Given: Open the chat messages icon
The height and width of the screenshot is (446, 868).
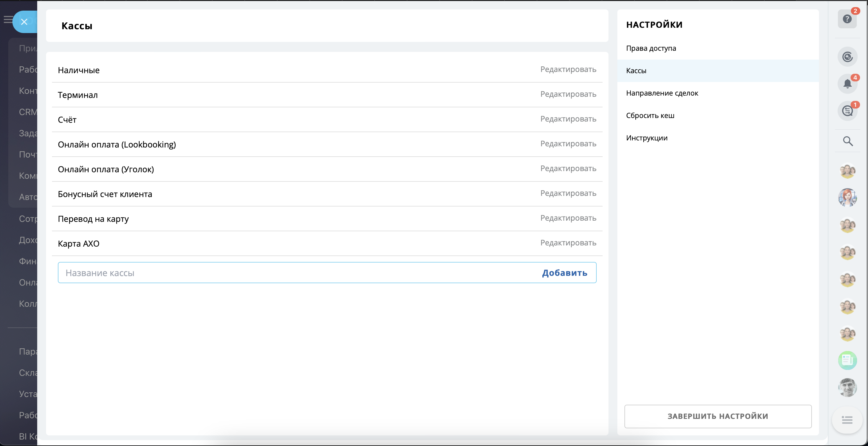Looking at the screenshot, I should 847,111.
